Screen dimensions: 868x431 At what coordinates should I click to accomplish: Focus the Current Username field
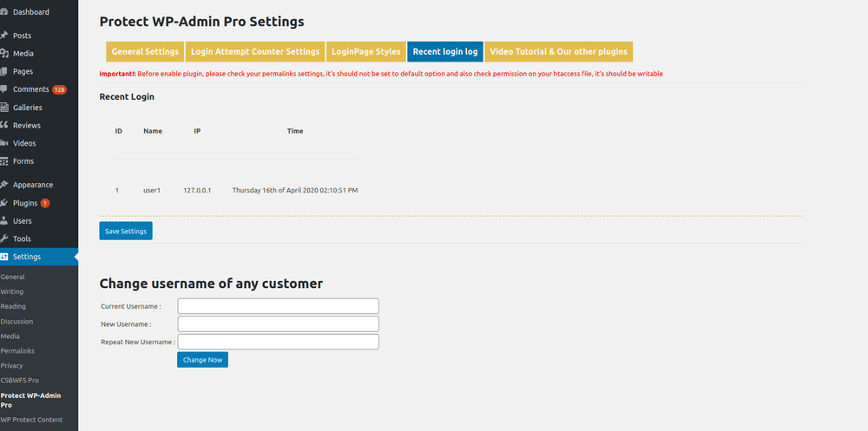(278, 306)
